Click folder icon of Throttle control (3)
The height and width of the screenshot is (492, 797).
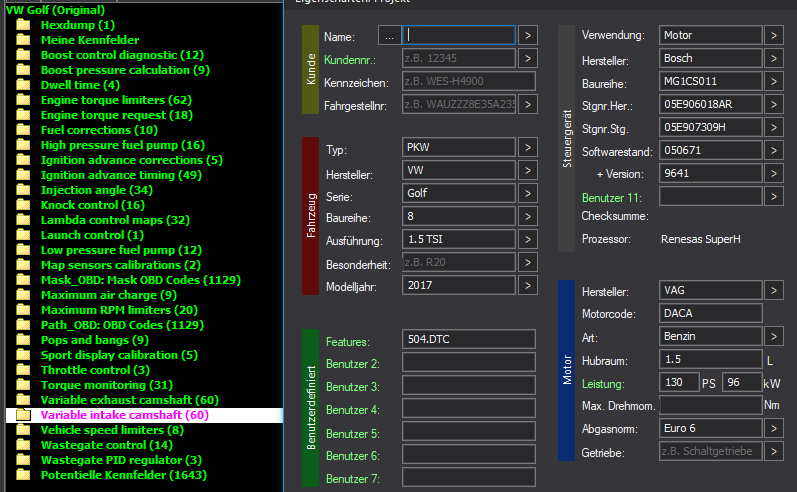23,370
